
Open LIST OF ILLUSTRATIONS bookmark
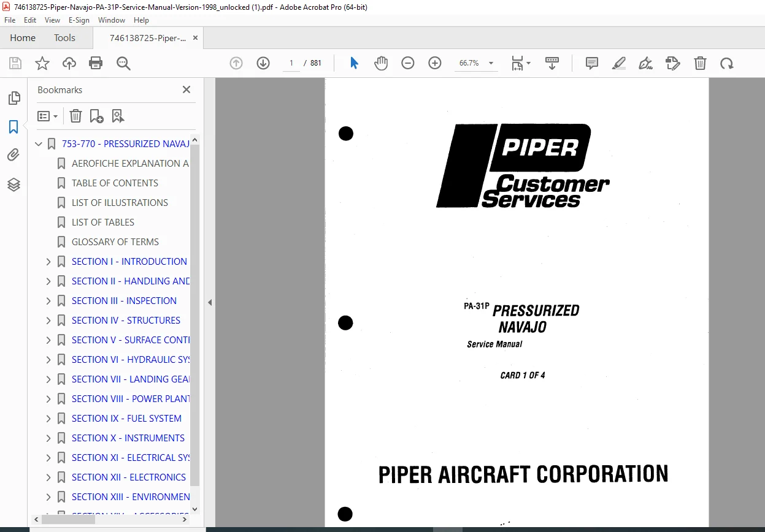120,203
